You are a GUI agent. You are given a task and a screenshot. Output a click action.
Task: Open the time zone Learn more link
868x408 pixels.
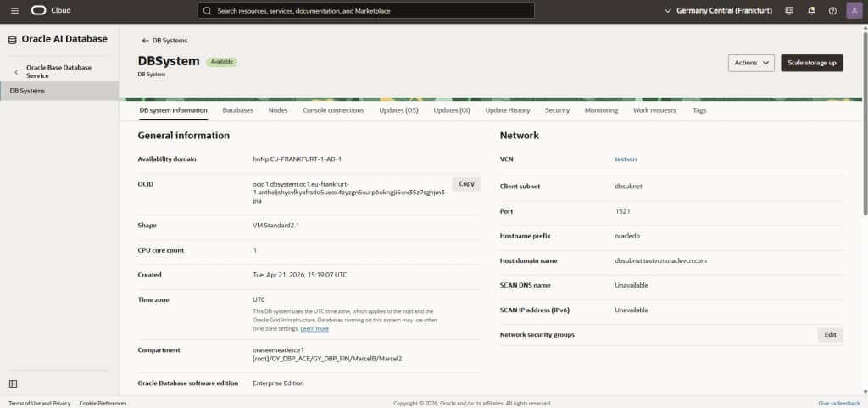314,329
